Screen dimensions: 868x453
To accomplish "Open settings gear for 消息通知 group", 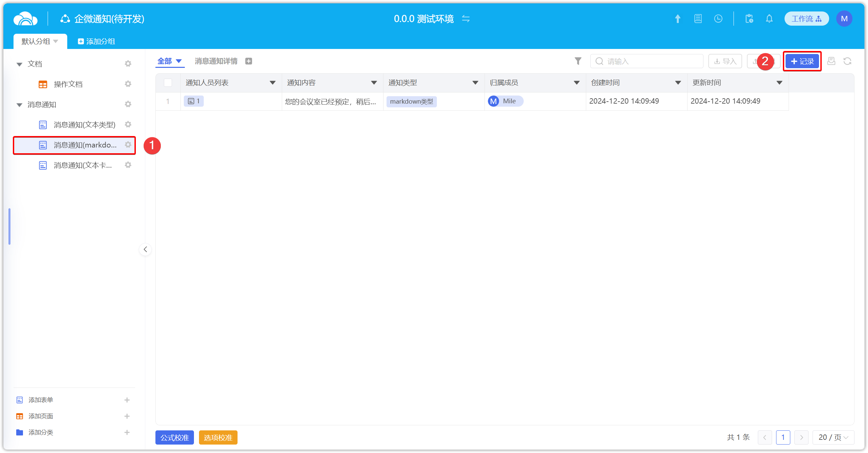I will point(128,104).
